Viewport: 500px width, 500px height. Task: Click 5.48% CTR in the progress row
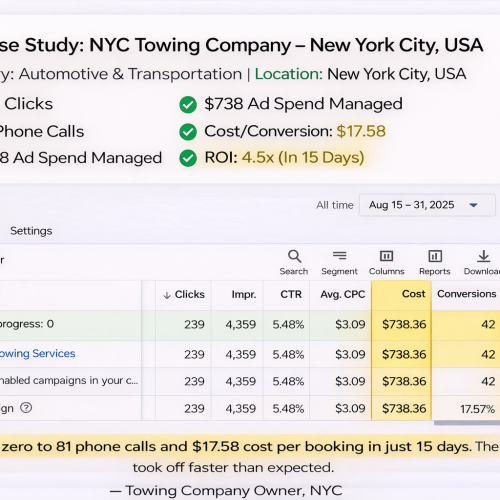288,324
